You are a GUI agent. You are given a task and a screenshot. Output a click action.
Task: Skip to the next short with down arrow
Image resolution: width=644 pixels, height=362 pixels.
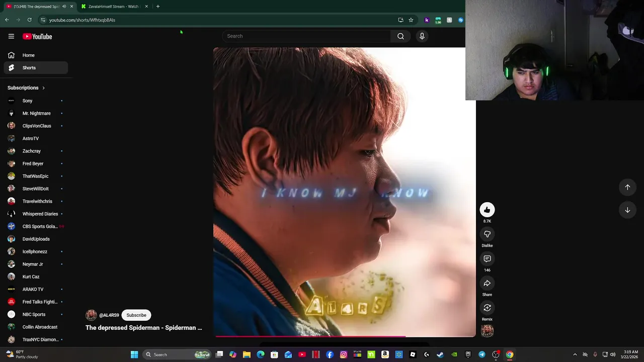pyautogui.click(x=627, y=210)
